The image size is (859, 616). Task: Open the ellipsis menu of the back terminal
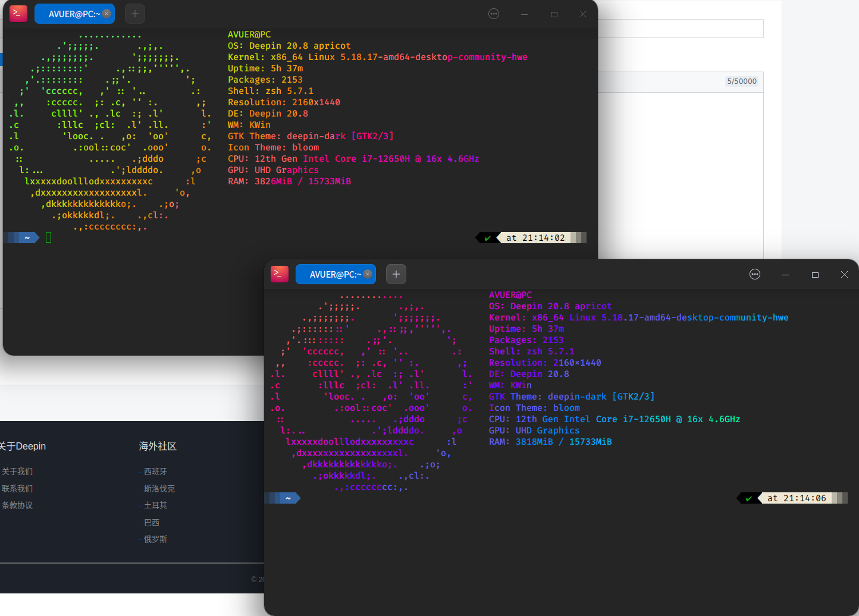pos(494,14)
